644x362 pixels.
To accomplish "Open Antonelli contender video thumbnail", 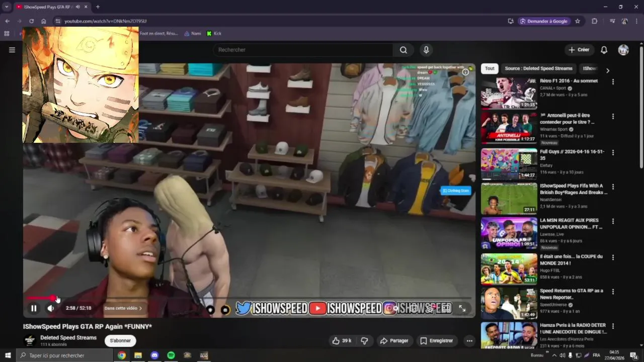I will tap(509, 128).
